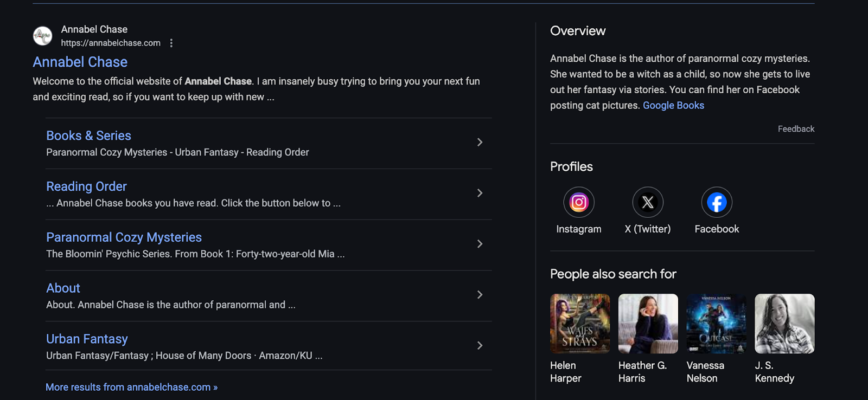
Task: Click the Overview heading
Action: pyautogui.click(x=578, y=31)
